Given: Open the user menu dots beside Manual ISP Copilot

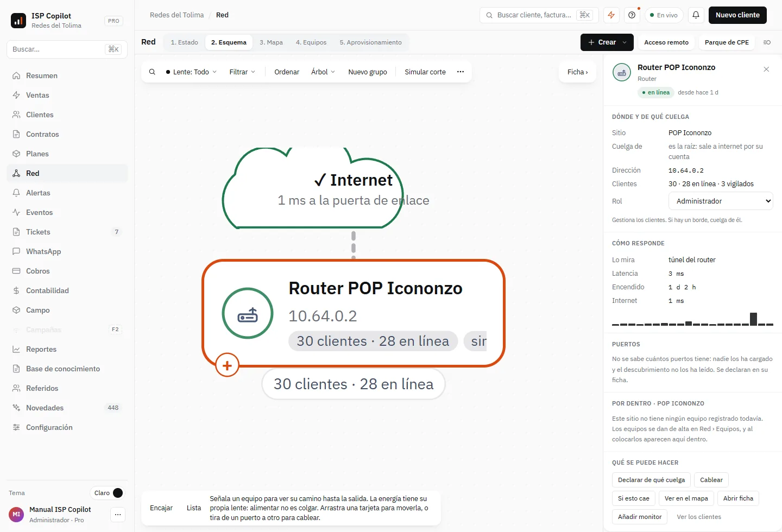Looking at the screenshot, I should [x=118, y=515].
